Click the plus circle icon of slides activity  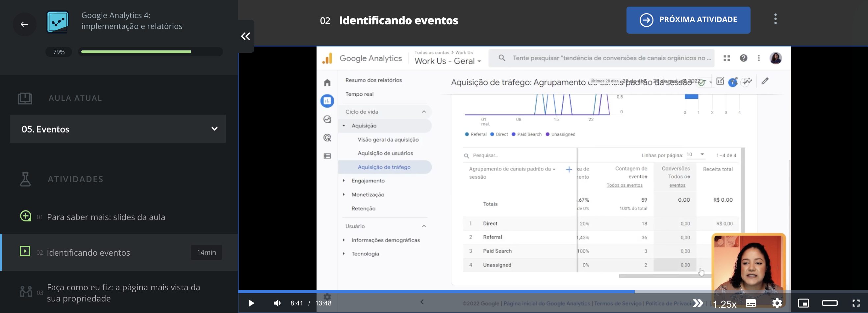26,216
